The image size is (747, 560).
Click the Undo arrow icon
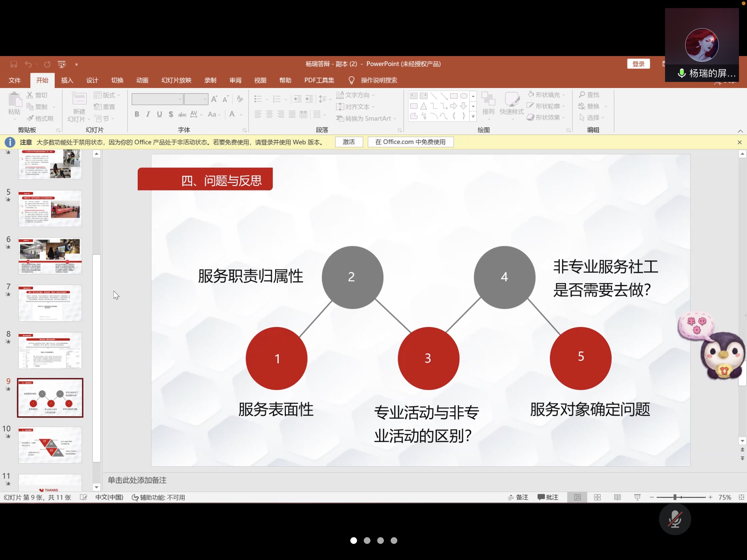tap(28, 64)
